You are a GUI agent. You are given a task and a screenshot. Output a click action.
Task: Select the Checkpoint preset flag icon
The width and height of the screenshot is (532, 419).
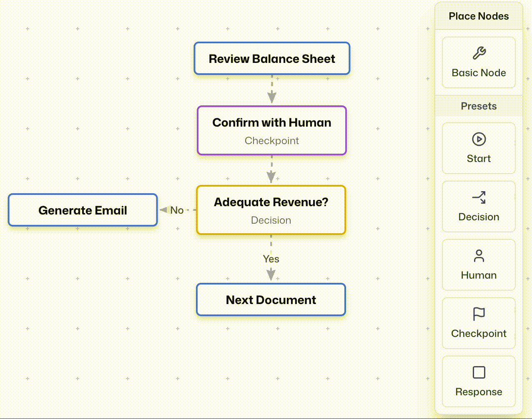tap(479, 314)
